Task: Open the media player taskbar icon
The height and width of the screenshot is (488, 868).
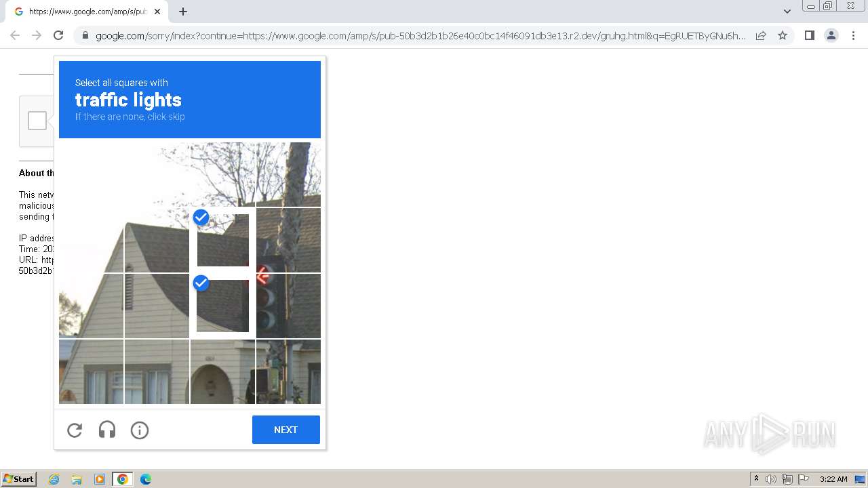Action: coord(100,479)
